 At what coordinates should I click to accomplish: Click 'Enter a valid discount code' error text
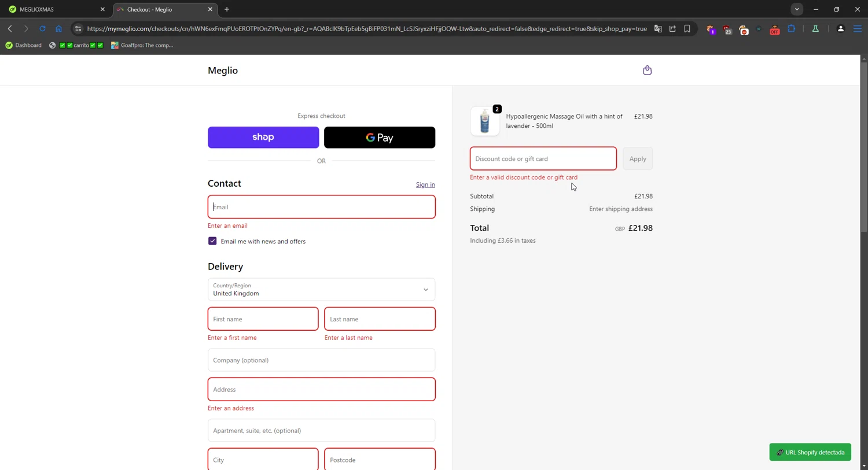pyautogui.click(x=524, y=177)
